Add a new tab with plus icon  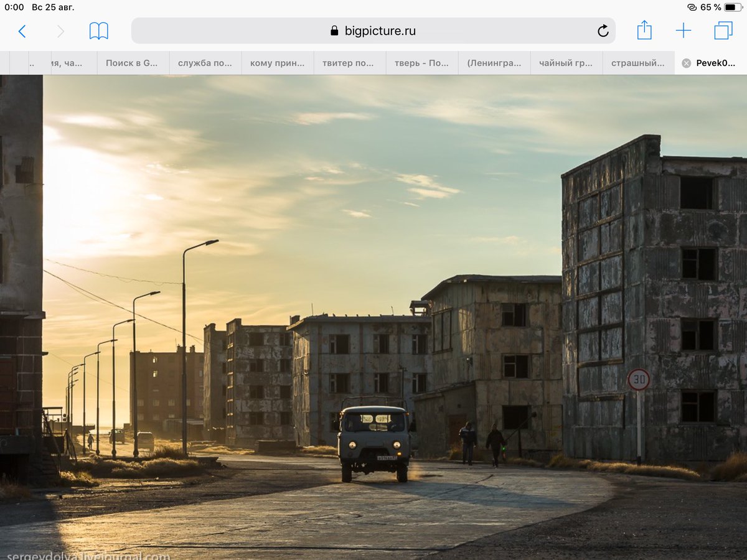(684, 30)
